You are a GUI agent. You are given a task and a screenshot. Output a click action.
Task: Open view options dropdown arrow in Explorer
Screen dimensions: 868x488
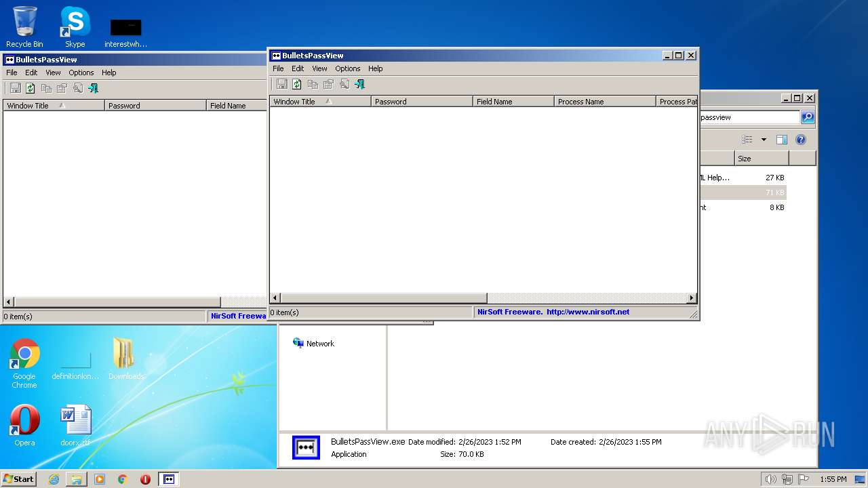click(x=764, y=140)
